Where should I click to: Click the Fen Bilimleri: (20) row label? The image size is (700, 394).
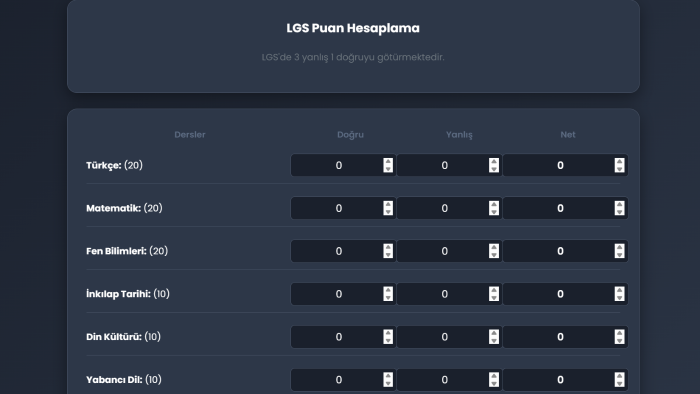coord(127,251)
